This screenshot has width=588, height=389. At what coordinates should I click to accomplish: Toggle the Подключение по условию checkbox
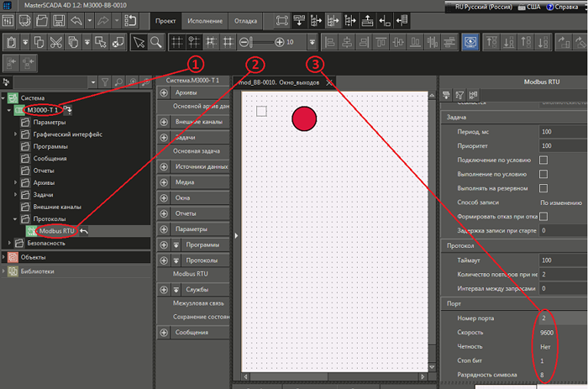543,160
